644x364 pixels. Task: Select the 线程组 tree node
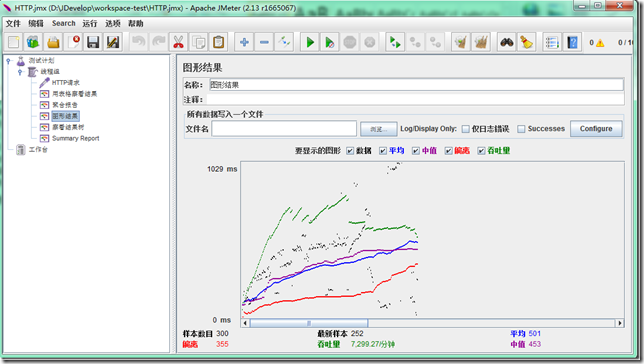point(50,71)
